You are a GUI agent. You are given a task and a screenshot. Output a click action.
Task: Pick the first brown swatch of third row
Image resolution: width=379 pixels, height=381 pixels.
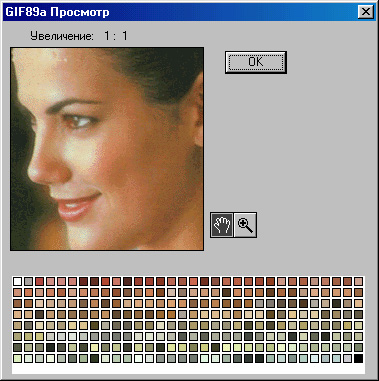pyautogui.click(x=18, y=303)
